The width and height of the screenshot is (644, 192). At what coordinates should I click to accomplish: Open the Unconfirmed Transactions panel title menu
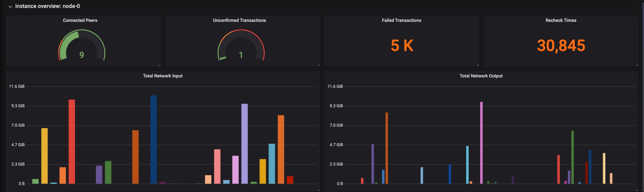coord(239,20)
